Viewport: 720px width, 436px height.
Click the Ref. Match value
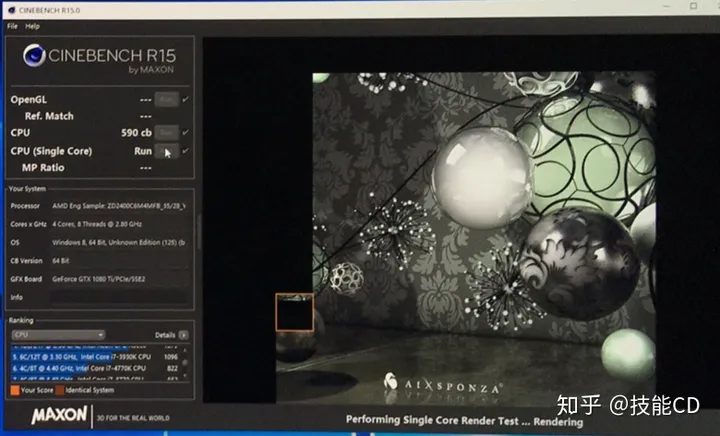(x=146, y=117)
